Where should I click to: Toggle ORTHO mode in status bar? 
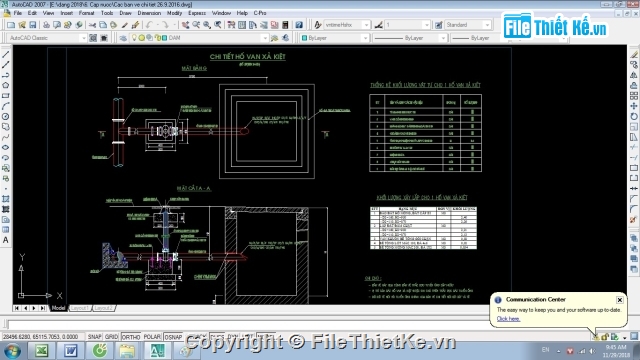[x=131, y=337]
